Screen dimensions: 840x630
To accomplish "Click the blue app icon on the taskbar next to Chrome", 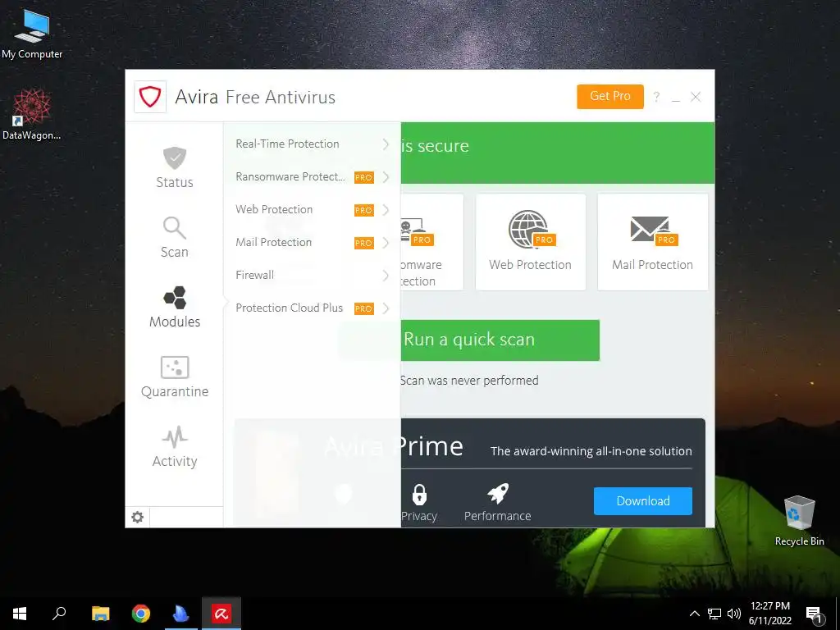I will coord(181,614).
